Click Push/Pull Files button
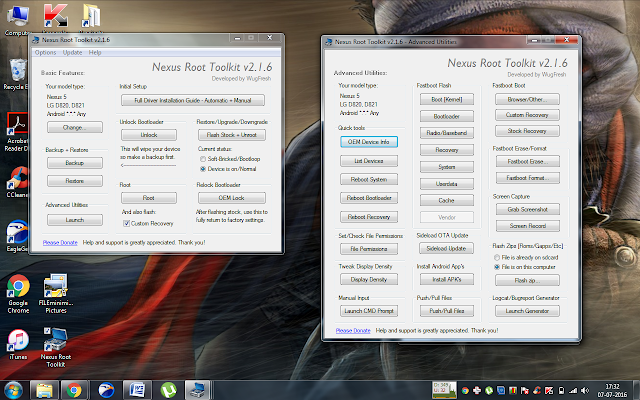640x400 pixels. pos(447,311)
